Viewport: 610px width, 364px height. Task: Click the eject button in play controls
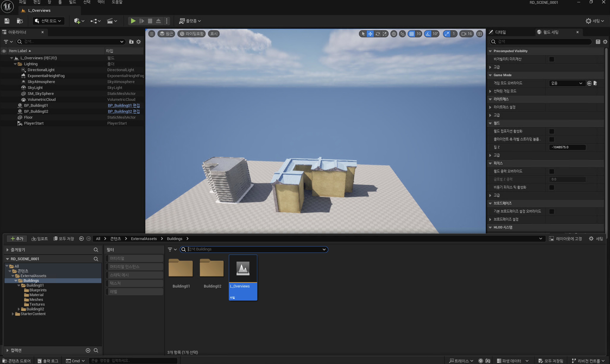point(158,21)
